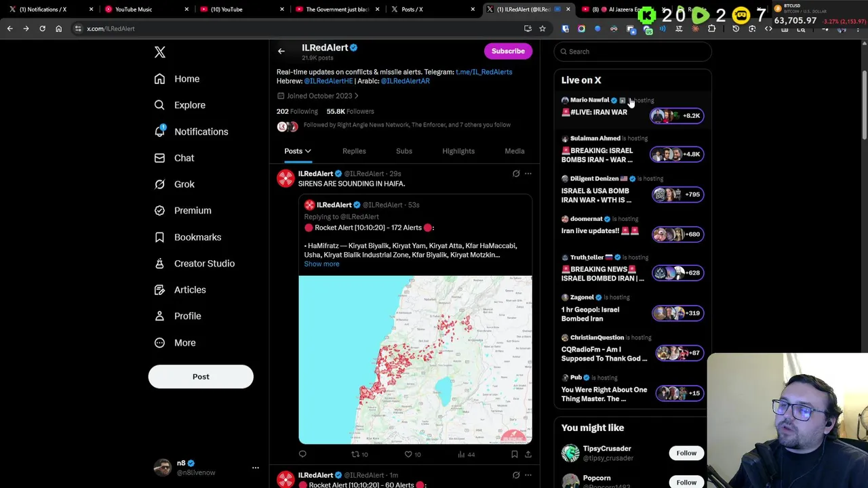The height and width of the screenshot is (488, 868).
Task: Open Grok from the sidebar
Action: tap(174, 184)
